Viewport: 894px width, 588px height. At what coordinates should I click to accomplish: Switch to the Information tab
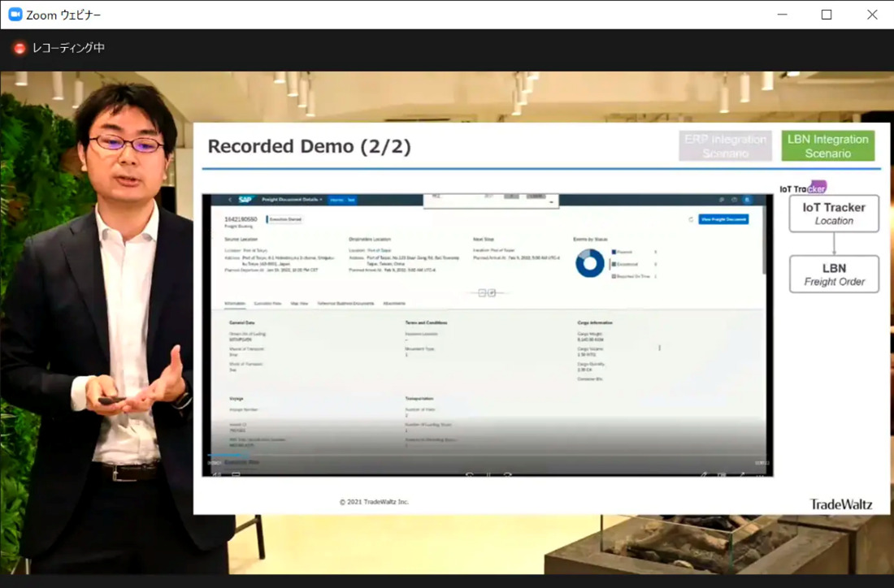coord(235,304)
